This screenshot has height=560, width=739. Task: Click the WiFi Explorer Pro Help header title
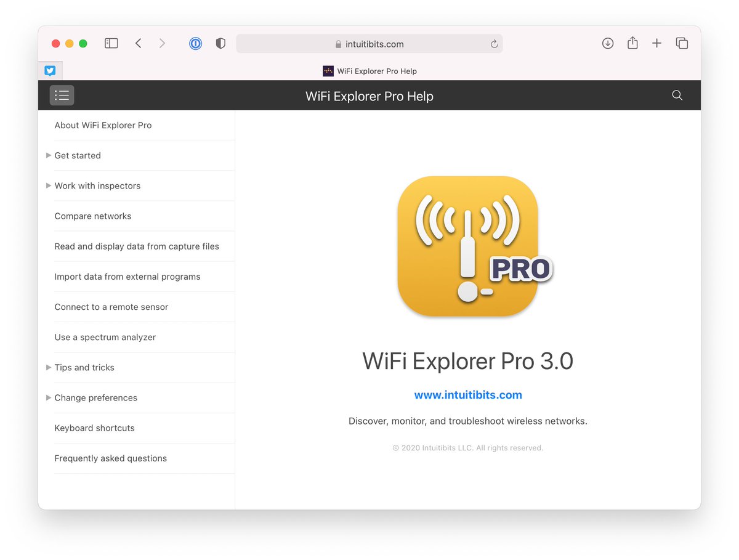(x=369, y=96)
